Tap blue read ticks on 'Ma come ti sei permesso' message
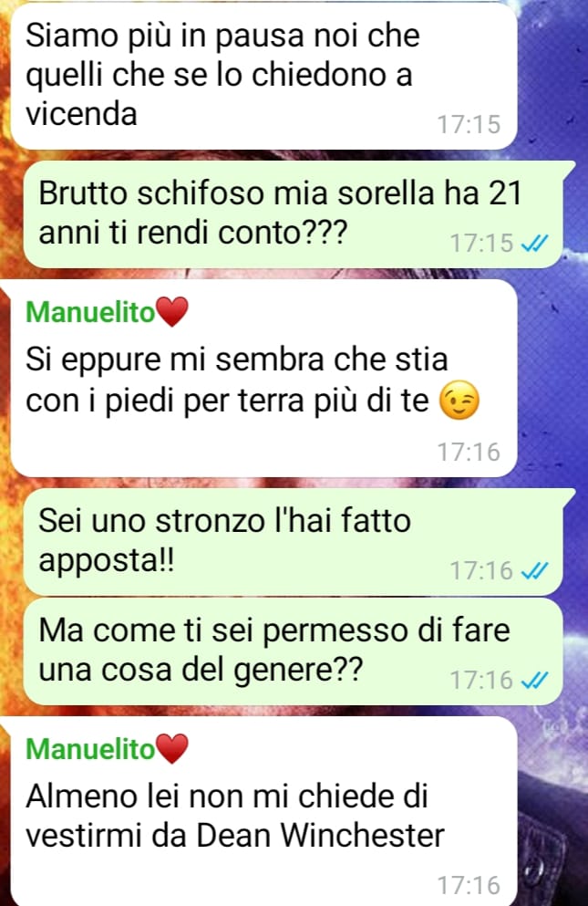 pyautogui.click(x=534, y=681)
